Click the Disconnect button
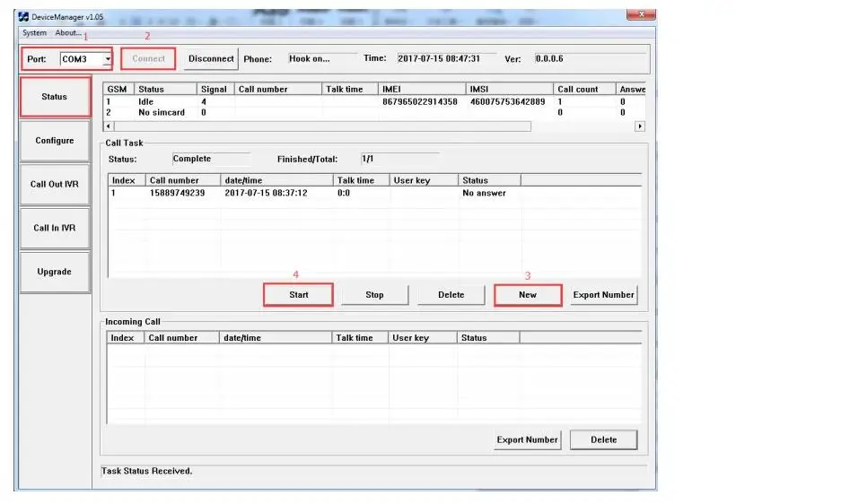 tap(211, 59)
